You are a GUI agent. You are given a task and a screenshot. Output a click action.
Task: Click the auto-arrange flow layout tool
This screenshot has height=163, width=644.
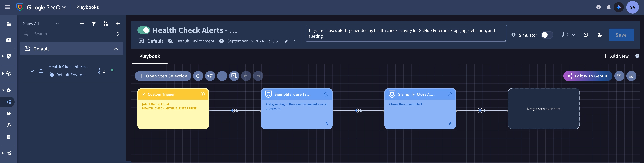(210, 76)
